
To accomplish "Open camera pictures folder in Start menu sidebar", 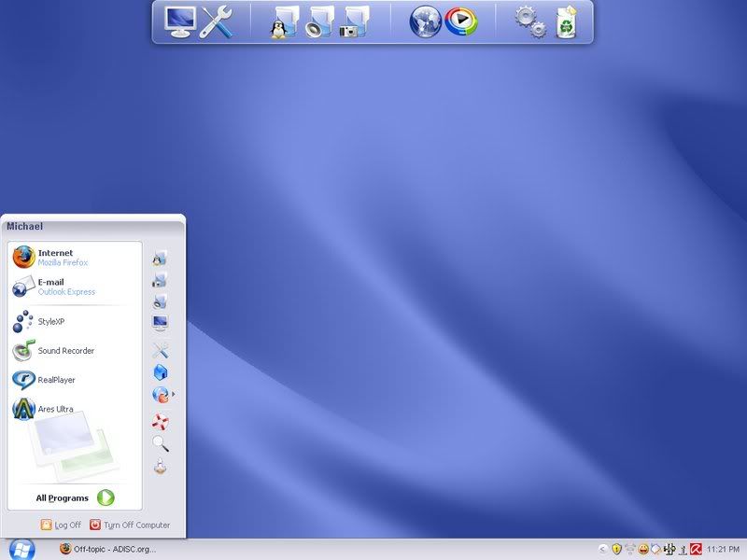I will tap(160, 280).
